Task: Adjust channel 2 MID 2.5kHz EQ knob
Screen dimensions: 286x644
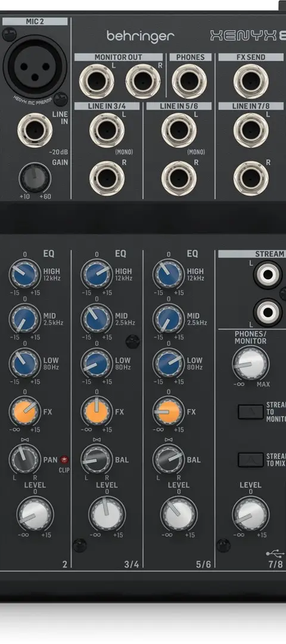Action: tap(25, 318)
